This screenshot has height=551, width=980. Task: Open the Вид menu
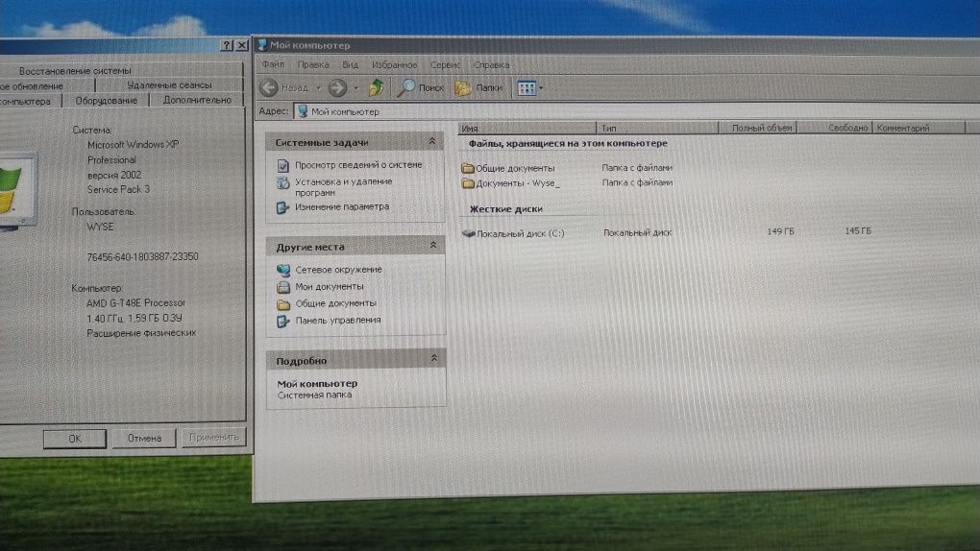[350, 64]
